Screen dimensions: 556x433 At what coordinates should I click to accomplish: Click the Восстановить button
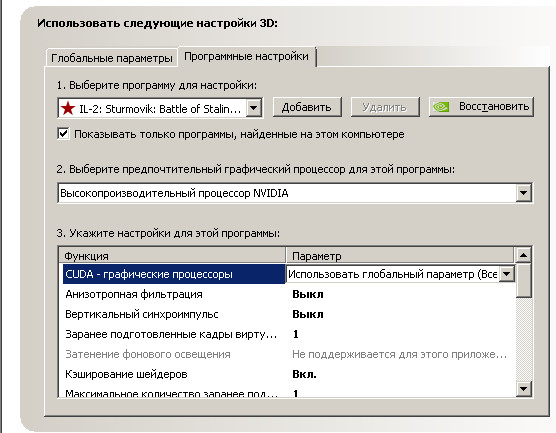point(481,107)
